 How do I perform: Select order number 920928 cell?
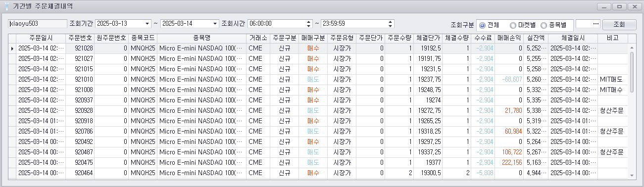80,111
